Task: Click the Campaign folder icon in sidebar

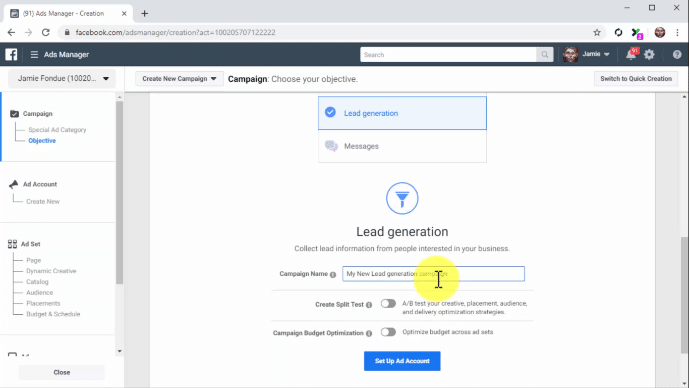Action: pyautogui.click(x=14, y=113)
